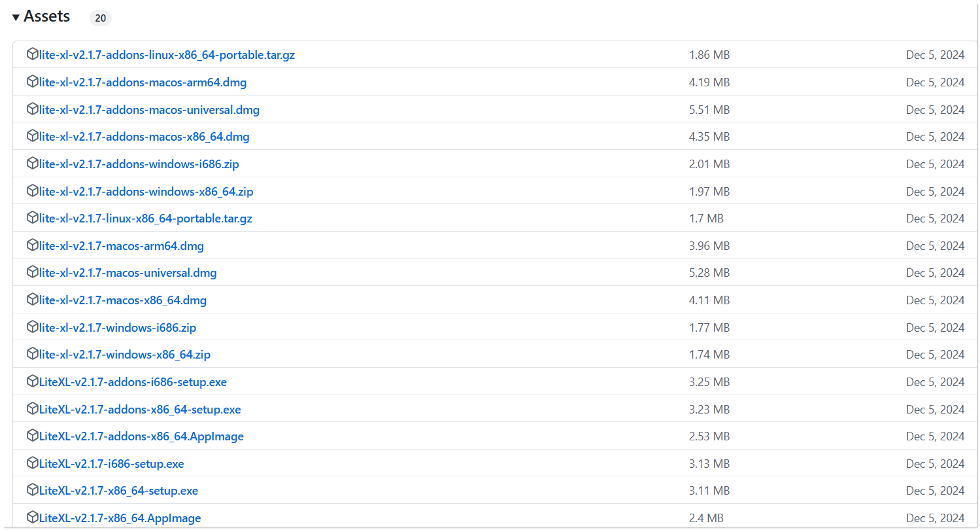980x530 pixels.
Task: Click the package icon beside lite-xl-v2.1.7-windows-x86_64.zip
Action: tap(32, 354)
